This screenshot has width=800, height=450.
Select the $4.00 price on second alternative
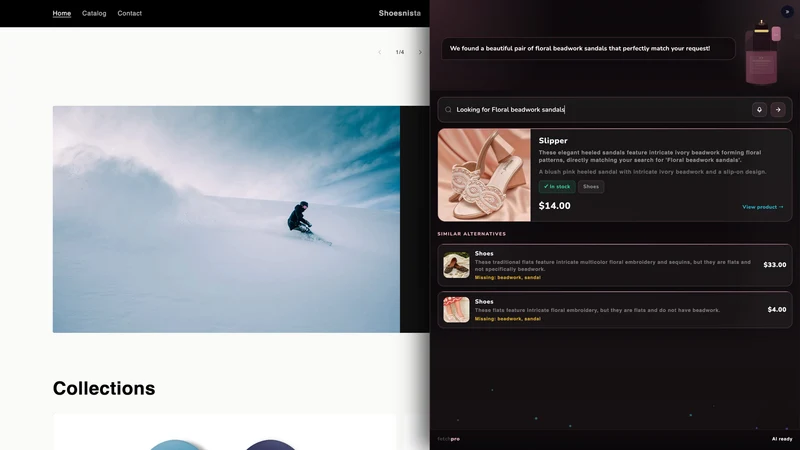777,310
